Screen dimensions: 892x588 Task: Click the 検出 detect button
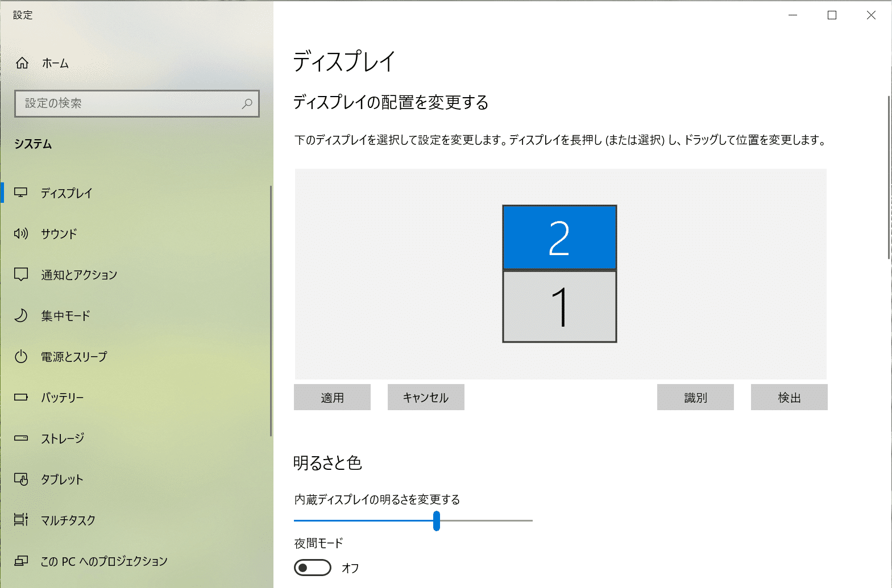(x=789, y=397)
